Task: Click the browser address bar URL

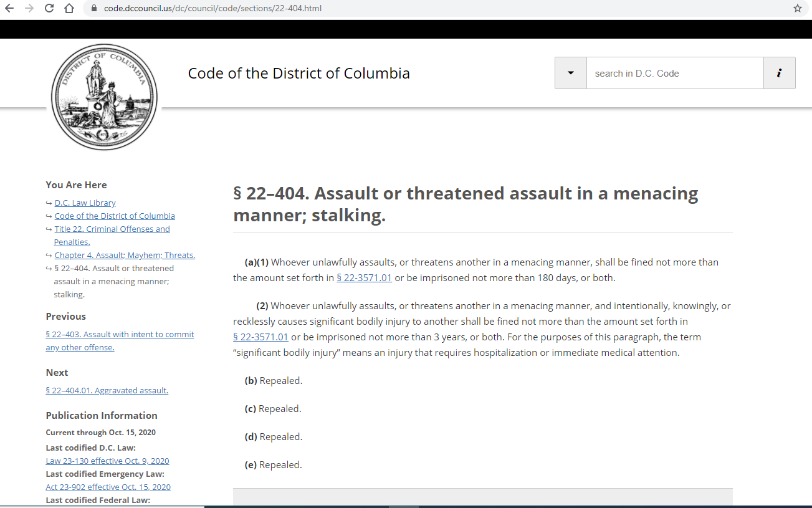Action: 213,9
